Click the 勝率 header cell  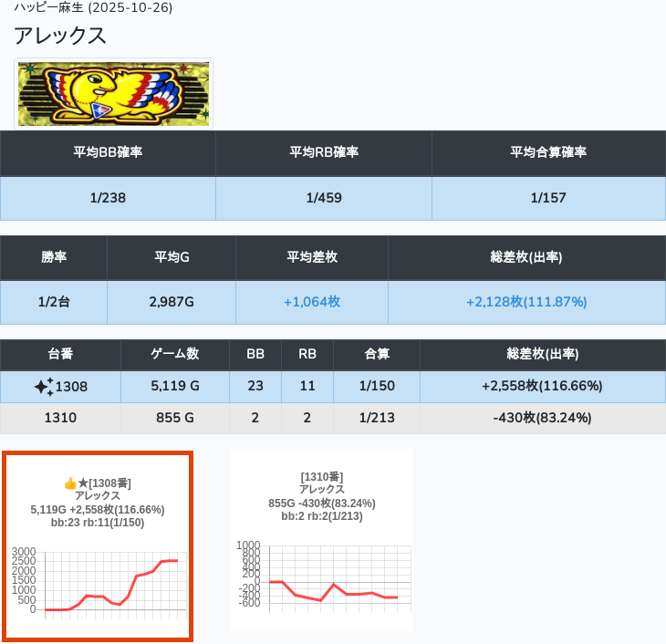pyautogui.click(x=54, y=257)
